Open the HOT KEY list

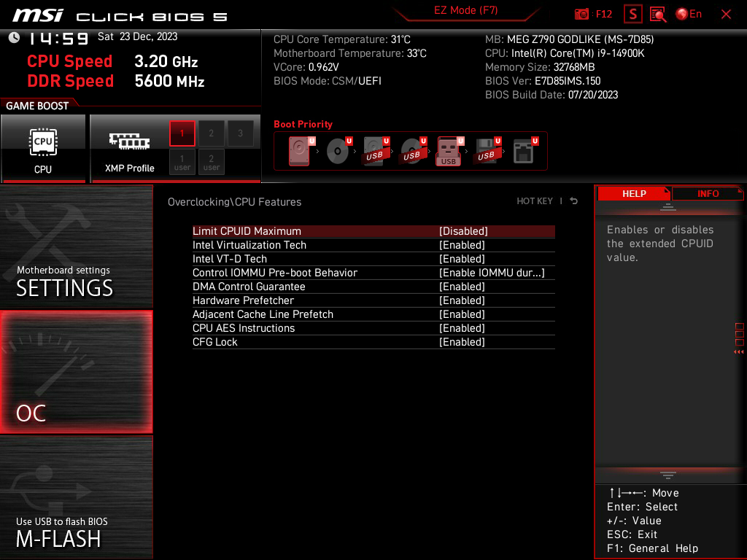pyautogui.click(x=535, y=201)
